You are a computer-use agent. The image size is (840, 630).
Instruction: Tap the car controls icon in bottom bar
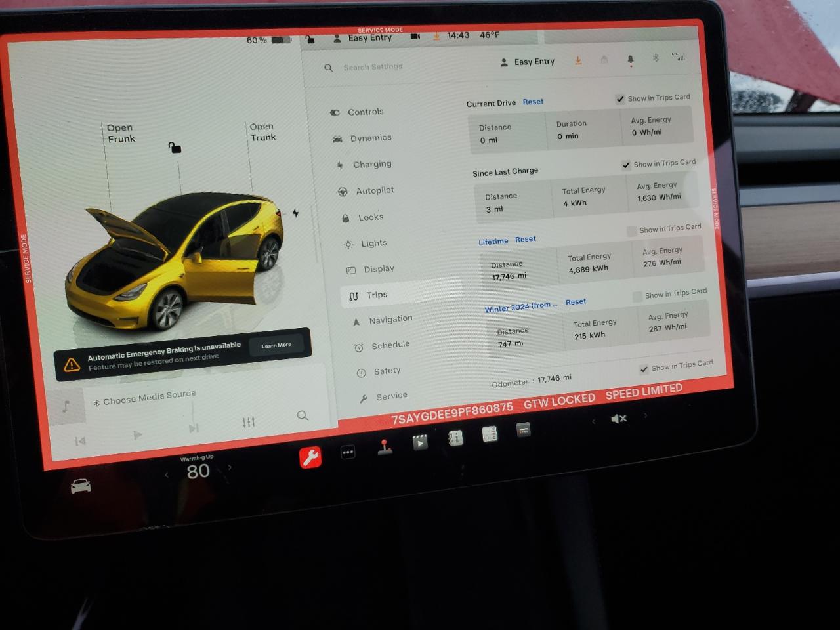[x=81, y=486]
